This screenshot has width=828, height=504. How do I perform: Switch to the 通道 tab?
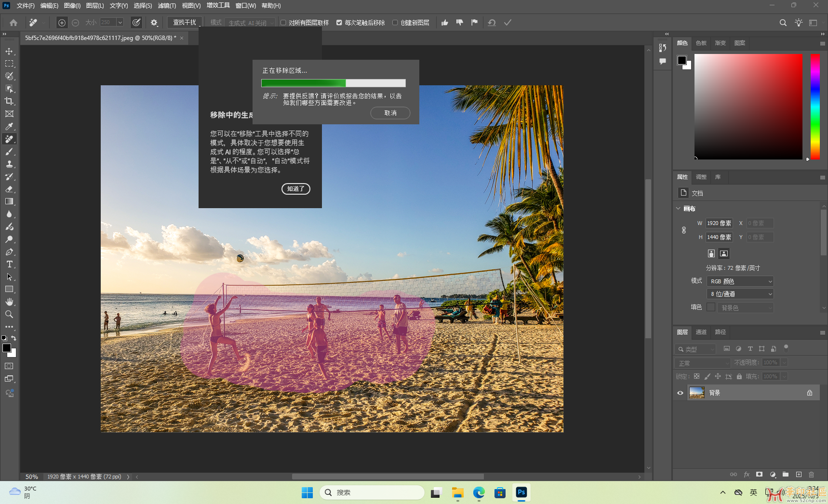[701, 332]
